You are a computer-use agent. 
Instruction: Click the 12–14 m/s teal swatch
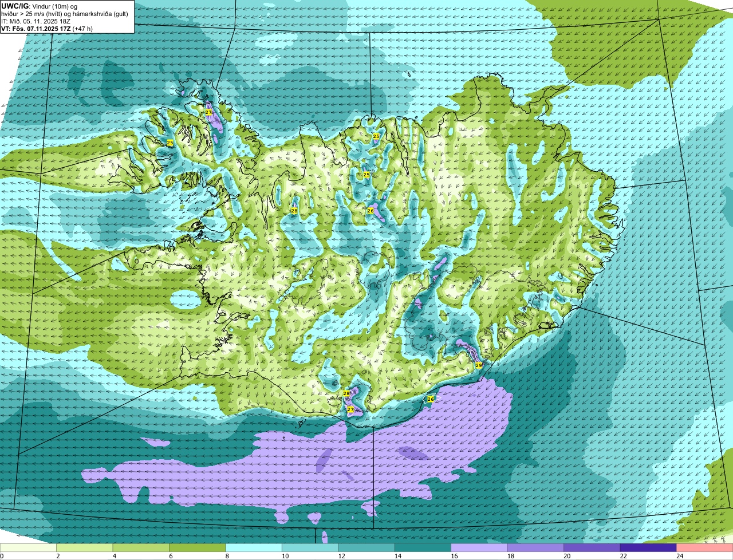coord(367,548)
